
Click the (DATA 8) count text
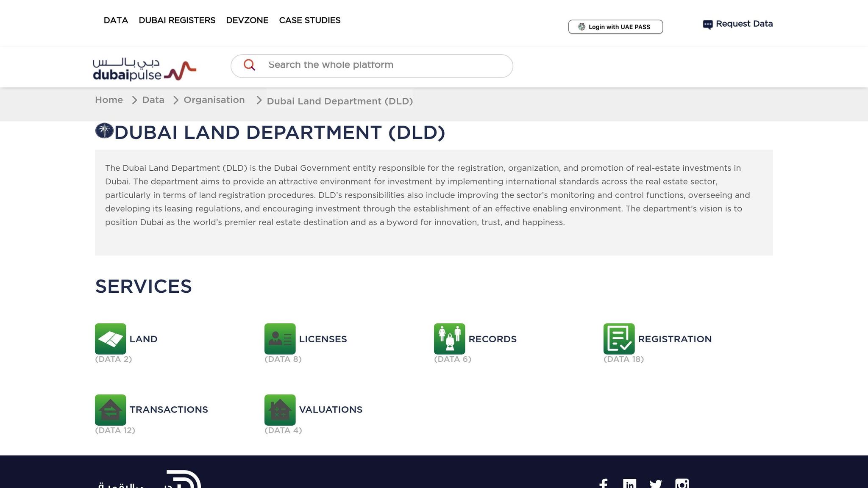tap(283, 359)
